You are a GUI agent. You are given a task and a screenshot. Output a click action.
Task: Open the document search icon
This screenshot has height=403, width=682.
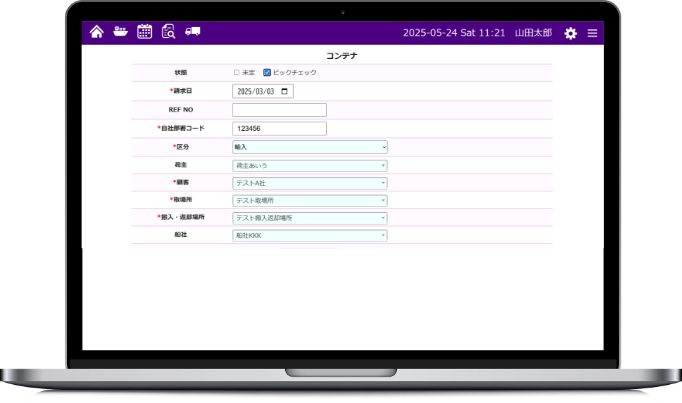(x=169, y=32)
